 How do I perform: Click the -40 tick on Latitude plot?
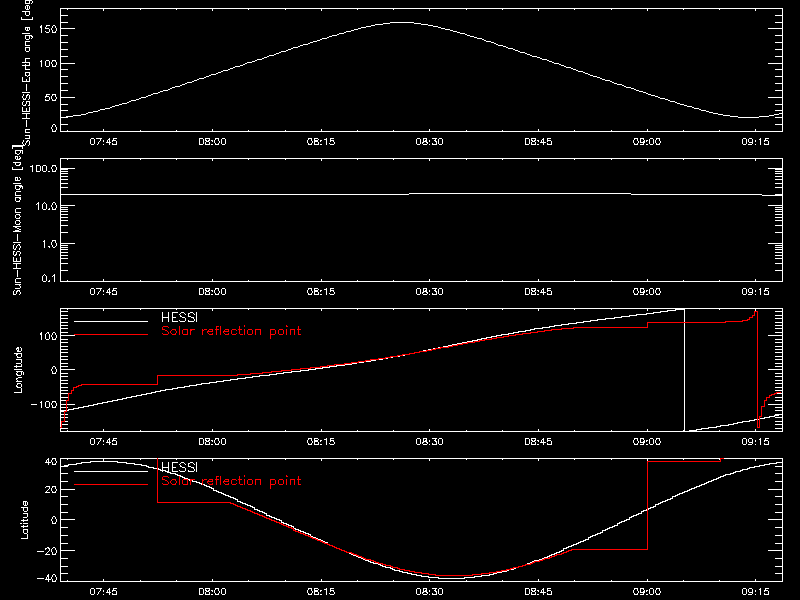point(47,579)
